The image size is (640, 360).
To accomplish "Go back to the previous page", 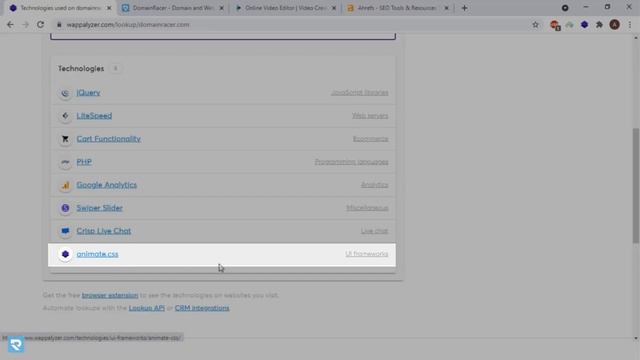I will [10, 25].
